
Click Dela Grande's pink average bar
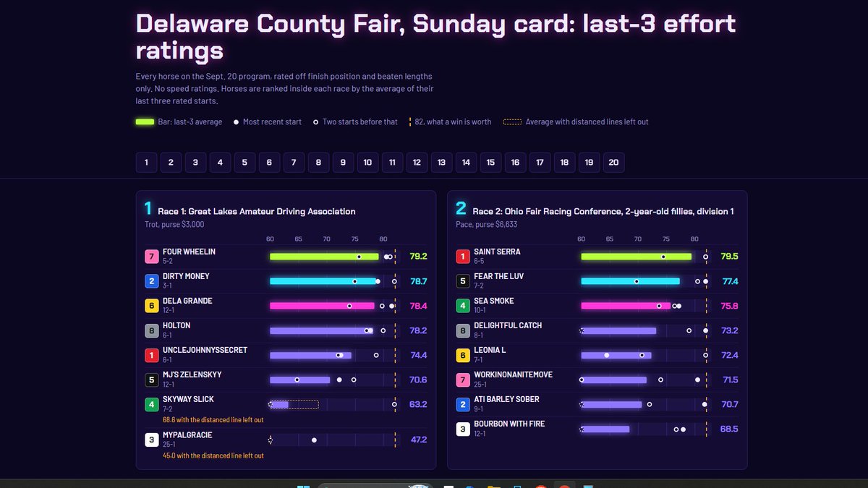pyautogui.click(x=322, y=306)
